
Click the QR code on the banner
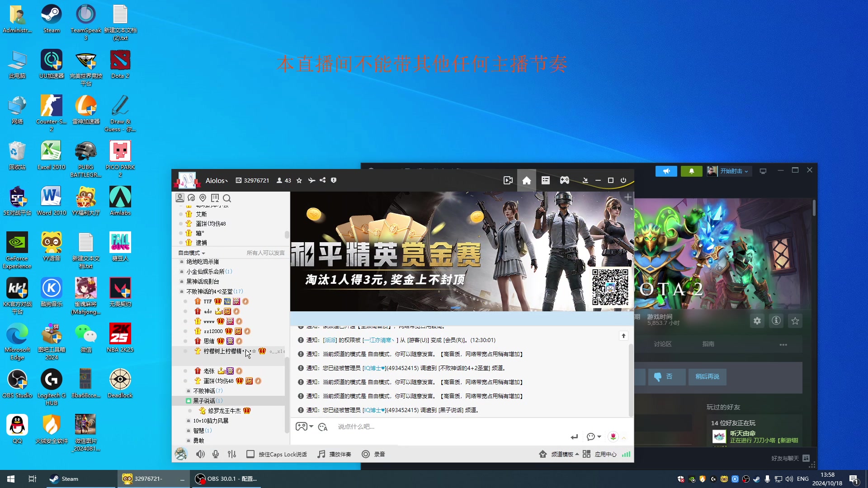point(610,287)
